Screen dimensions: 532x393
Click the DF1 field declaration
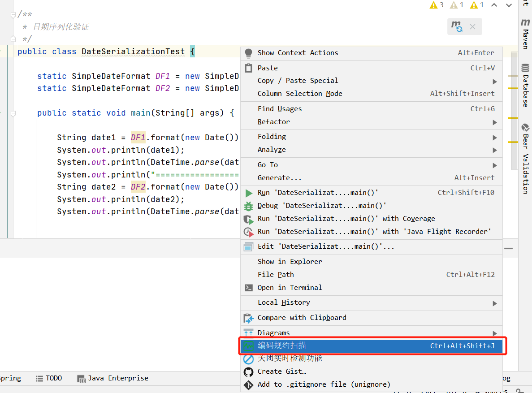163,76
